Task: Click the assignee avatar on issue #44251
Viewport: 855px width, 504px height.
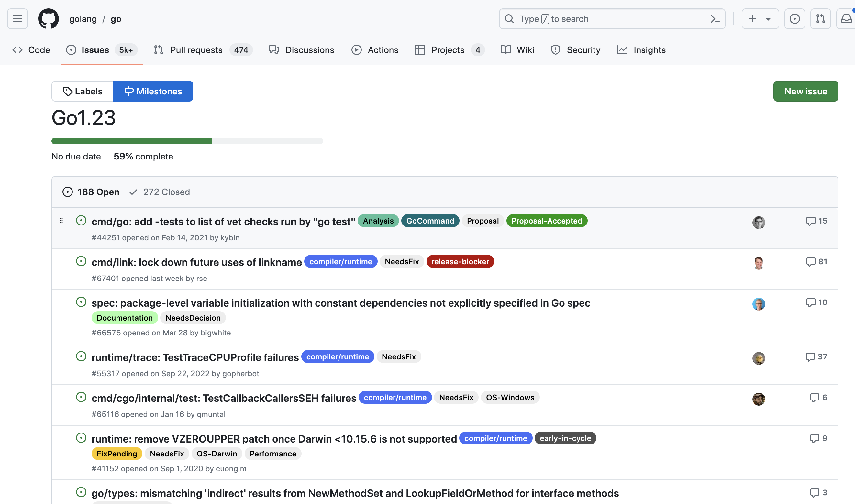Action: point(759,223)
